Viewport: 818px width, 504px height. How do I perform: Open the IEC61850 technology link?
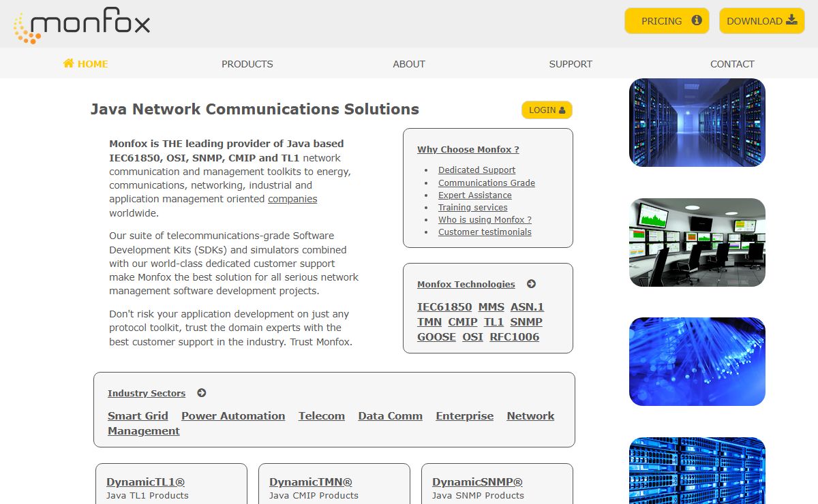[444, 307]
